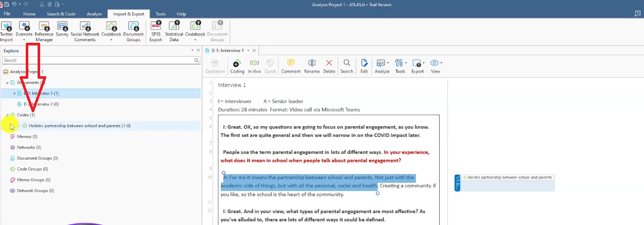
Task: Click the Codebook export icon
Action: [195, 26]
